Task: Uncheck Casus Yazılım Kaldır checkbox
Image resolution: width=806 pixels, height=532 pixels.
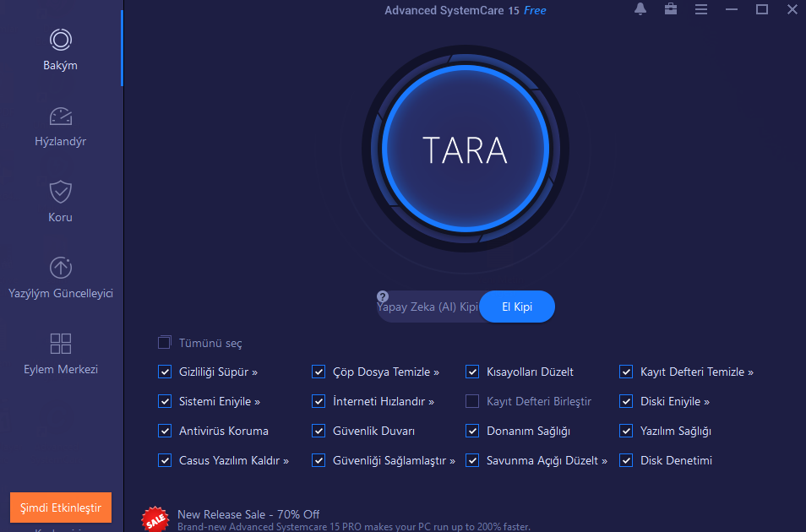Action: click(165, 460)
